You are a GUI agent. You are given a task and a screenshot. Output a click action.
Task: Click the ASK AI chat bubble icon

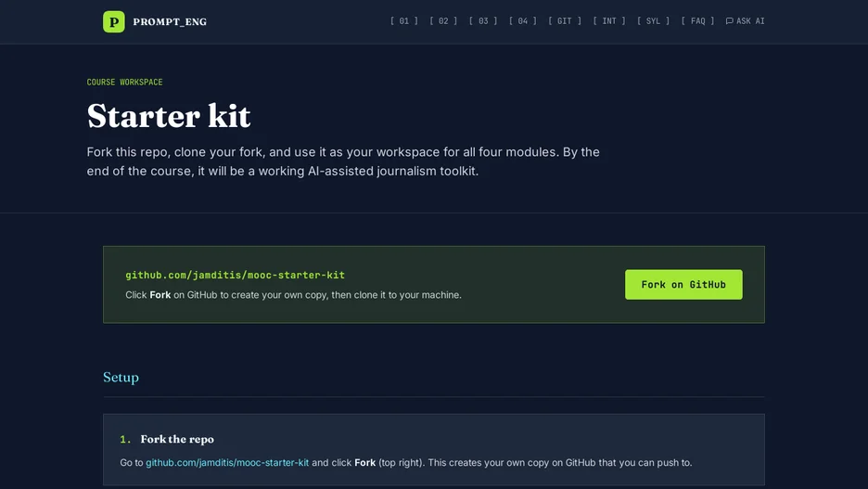click(730, 21)
